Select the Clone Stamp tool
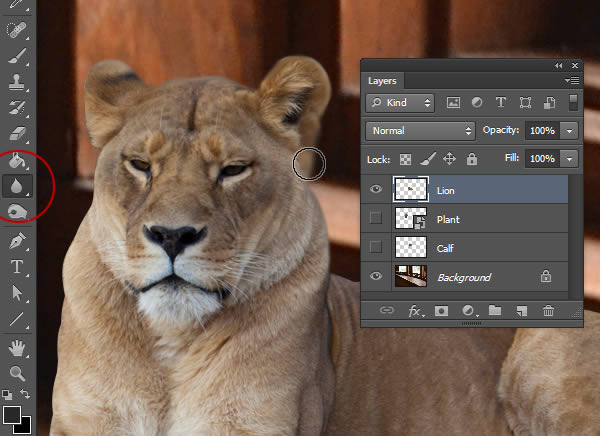 coord(16,82)
